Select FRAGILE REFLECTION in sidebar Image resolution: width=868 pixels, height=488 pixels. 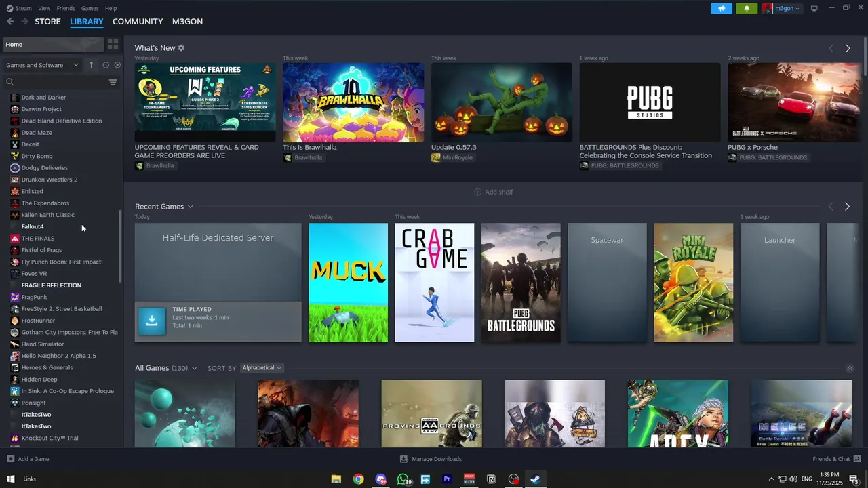pos(52,285)
